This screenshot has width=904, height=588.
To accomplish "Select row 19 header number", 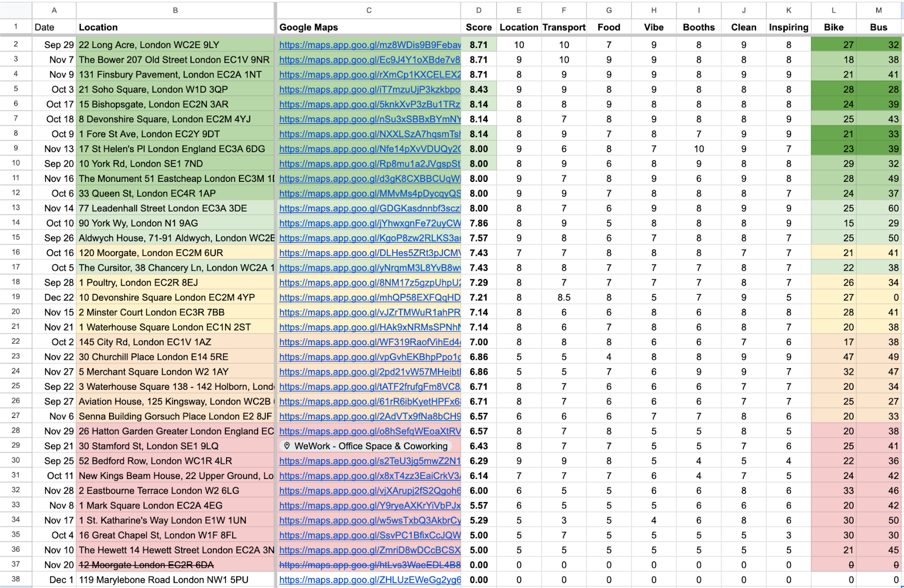I will click(16, 297).
